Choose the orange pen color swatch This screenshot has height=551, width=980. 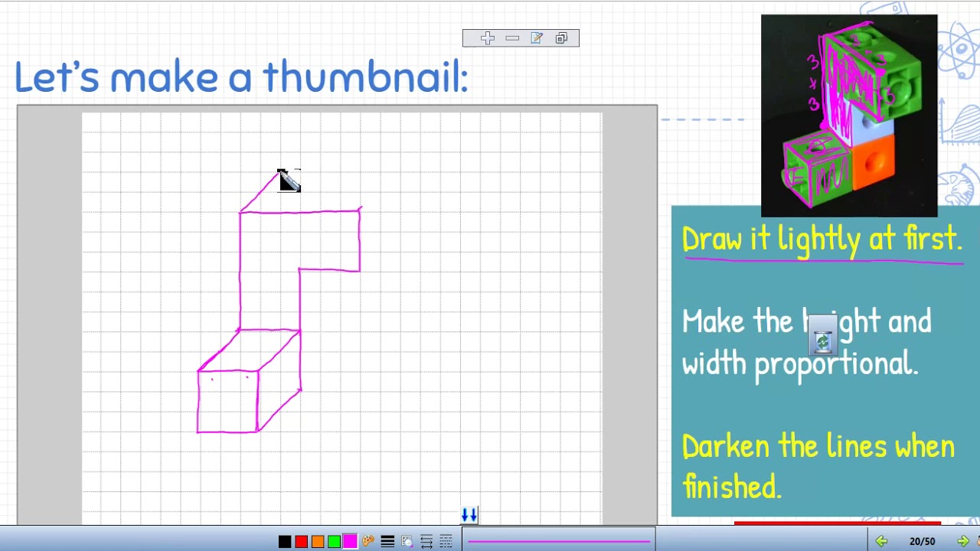point(318,542)
